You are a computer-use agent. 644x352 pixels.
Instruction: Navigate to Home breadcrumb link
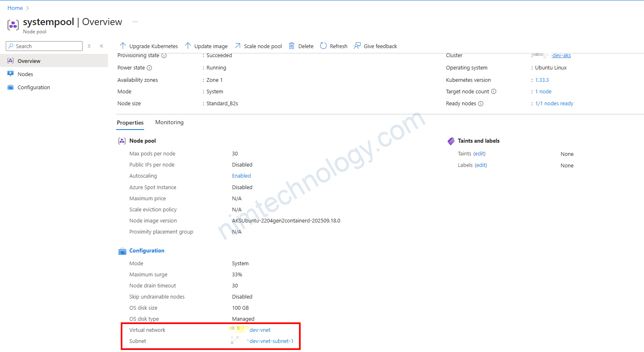coord(15,8)
